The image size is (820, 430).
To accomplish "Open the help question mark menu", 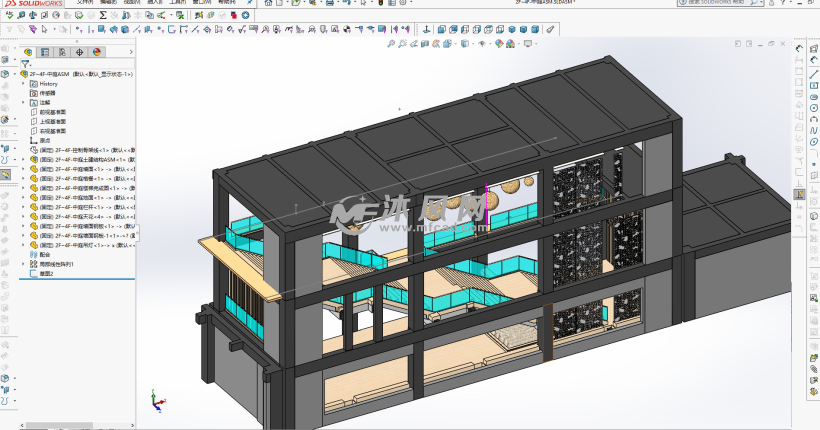I will pyautogui.click(x=784, y=3).
